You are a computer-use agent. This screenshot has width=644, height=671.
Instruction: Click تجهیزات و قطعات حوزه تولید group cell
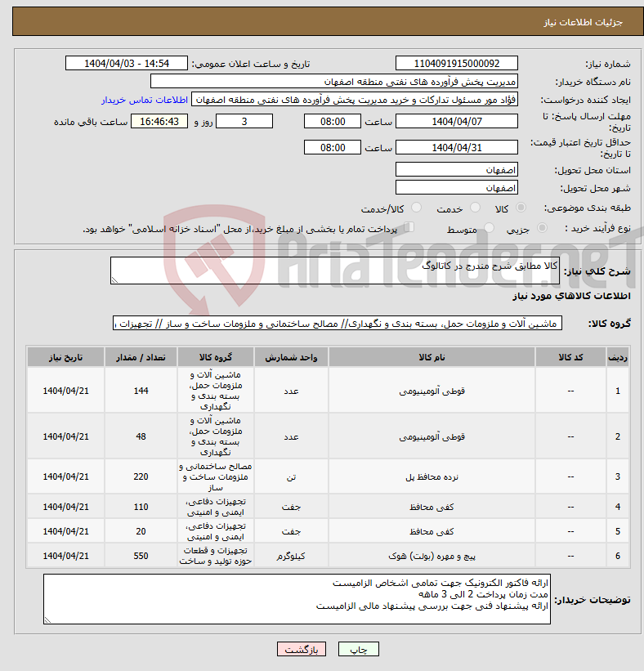tap(216, 556)
